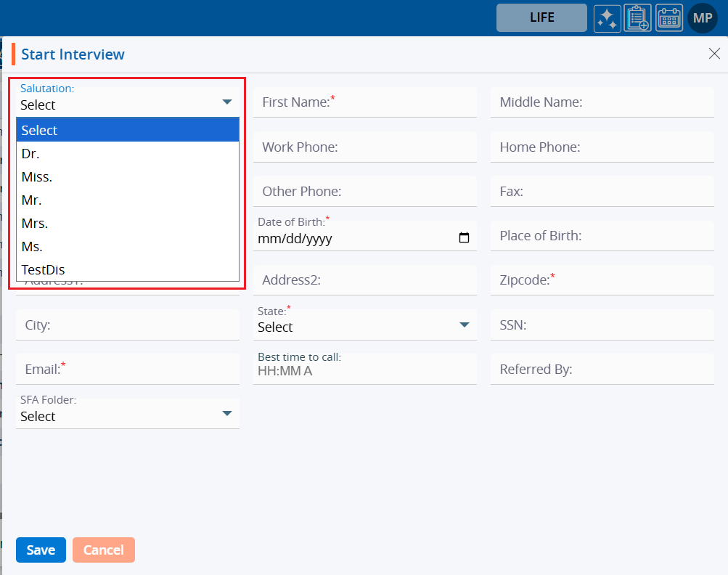Focus the First Name input field

(364, 102)
